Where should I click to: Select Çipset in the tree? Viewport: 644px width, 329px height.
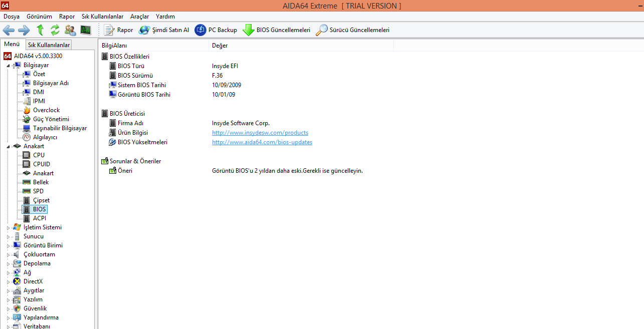pyautogui.click(x=41, y=200)
